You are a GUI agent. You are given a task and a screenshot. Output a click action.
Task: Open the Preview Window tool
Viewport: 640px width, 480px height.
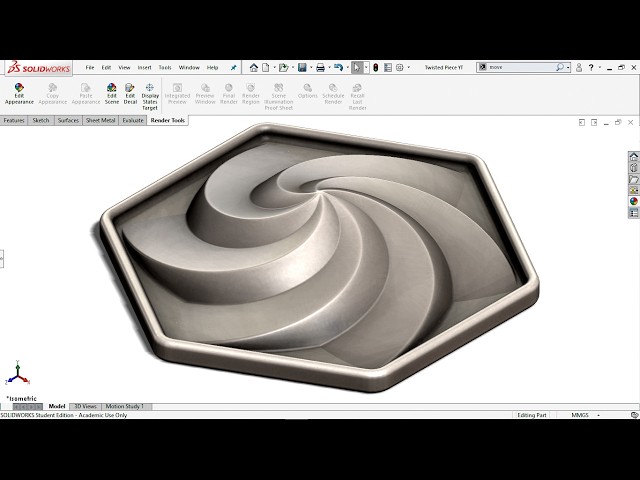pyautogui.click(x=205, y=94)
